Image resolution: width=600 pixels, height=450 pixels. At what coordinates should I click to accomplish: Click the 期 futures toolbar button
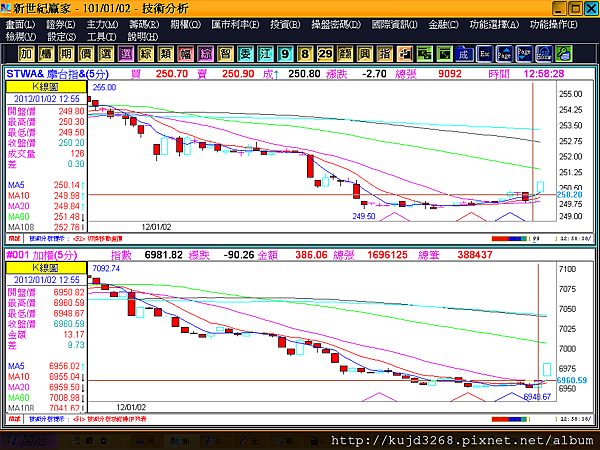pos(66,54)
